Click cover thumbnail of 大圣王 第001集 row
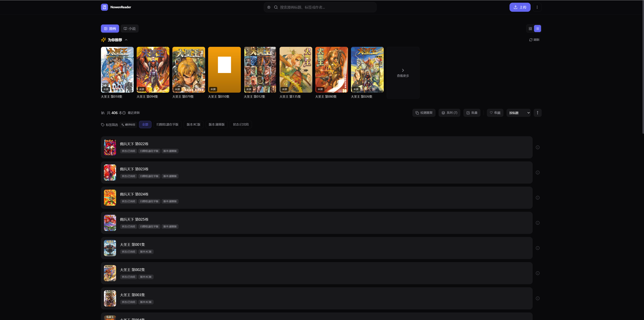This screenshot has height=320, width=644. click(x=110, y=248)
